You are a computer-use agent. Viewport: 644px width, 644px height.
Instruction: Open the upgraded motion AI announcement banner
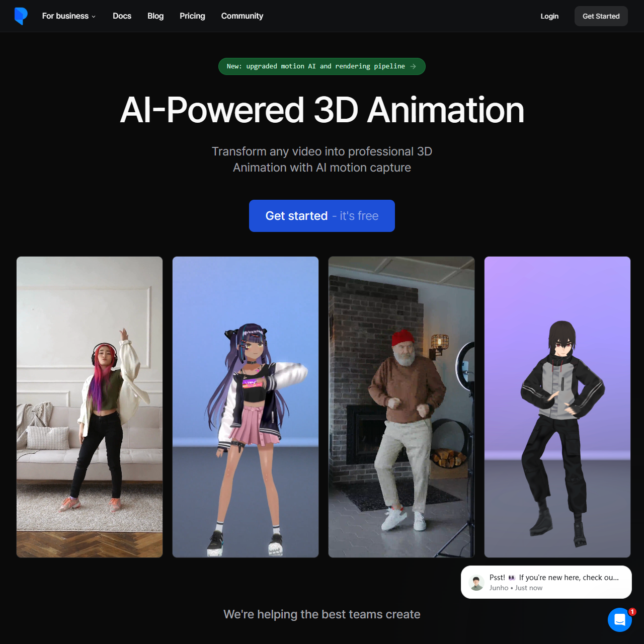[321, 66]
